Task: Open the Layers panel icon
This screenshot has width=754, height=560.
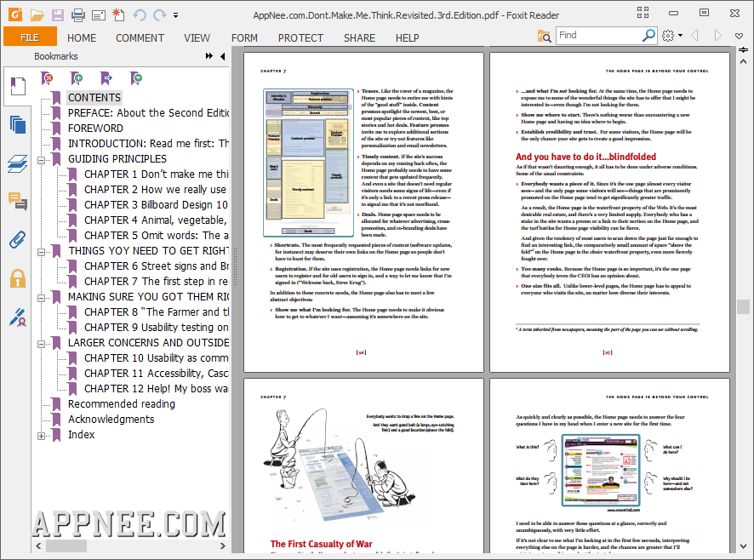Action: [18, 163]
